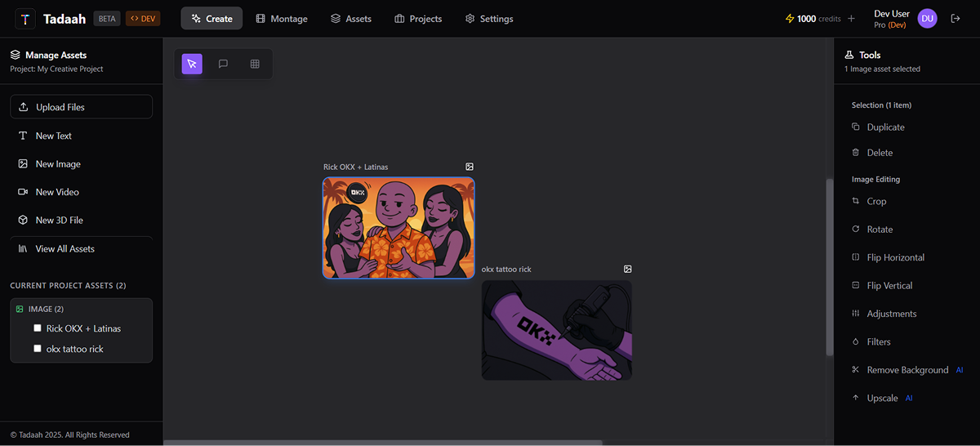The height and width of the screenshot is (446, 980).
Task: Go to the Projects tab
Action: [x=418, y=19]
